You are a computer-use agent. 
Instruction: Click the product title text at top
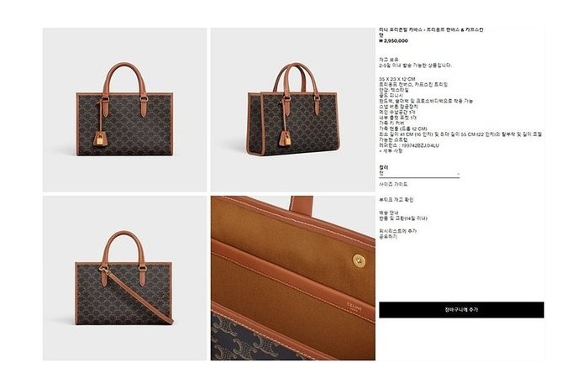coord(431,32)
